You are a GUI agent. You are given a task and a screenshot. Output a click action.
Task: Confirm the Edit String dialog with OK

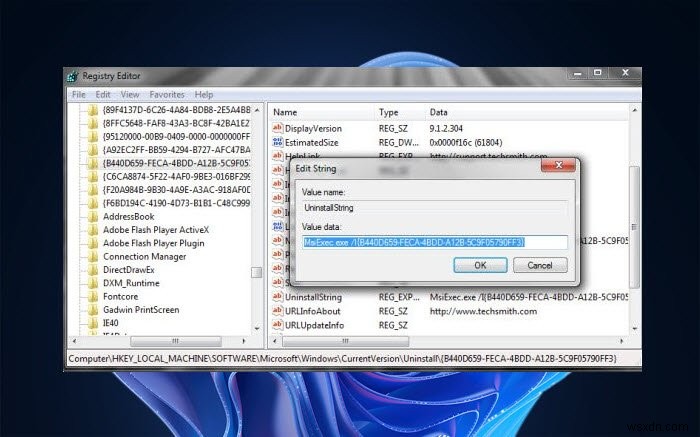click(480, 265)
